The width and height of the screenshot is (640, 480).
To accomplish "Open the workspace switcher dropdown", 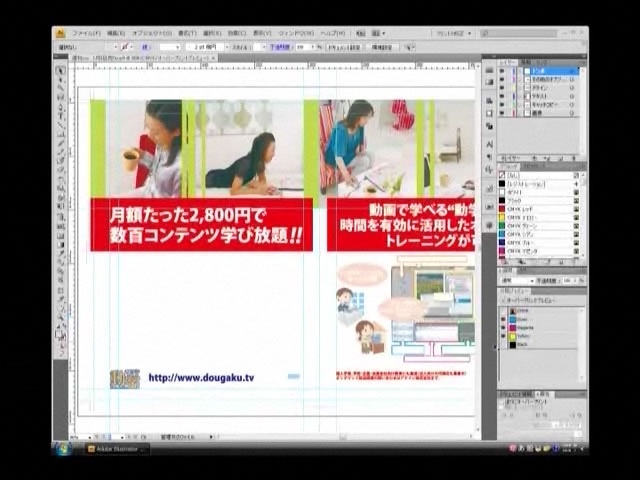I will click(456, 33).
